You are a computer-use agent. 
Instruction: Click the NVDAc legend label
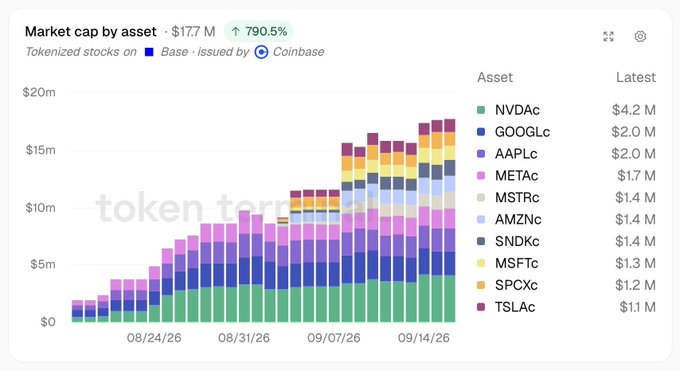517,110
